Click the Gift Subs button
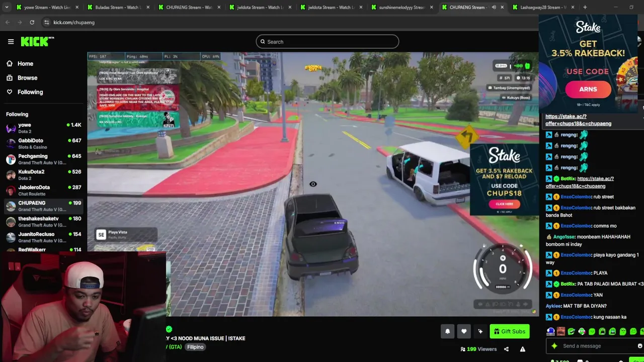 (x=509, y=331)
